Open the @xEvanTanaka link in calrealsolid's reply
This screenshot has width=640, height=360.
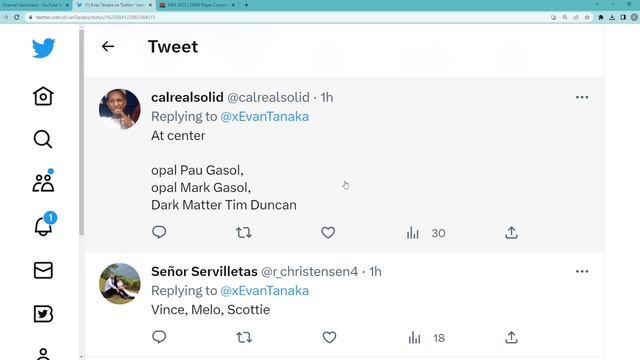(264, 117)
